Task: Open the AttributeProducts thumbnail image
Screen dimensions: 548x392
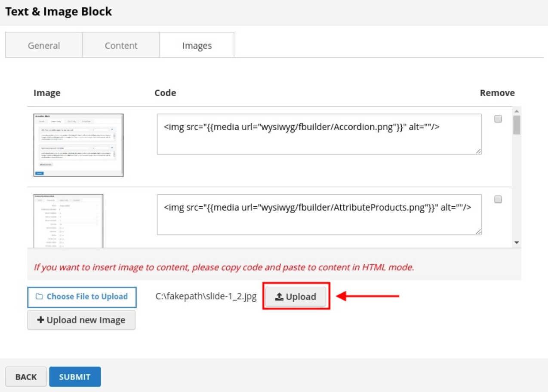Action: [x=68, y=221]
